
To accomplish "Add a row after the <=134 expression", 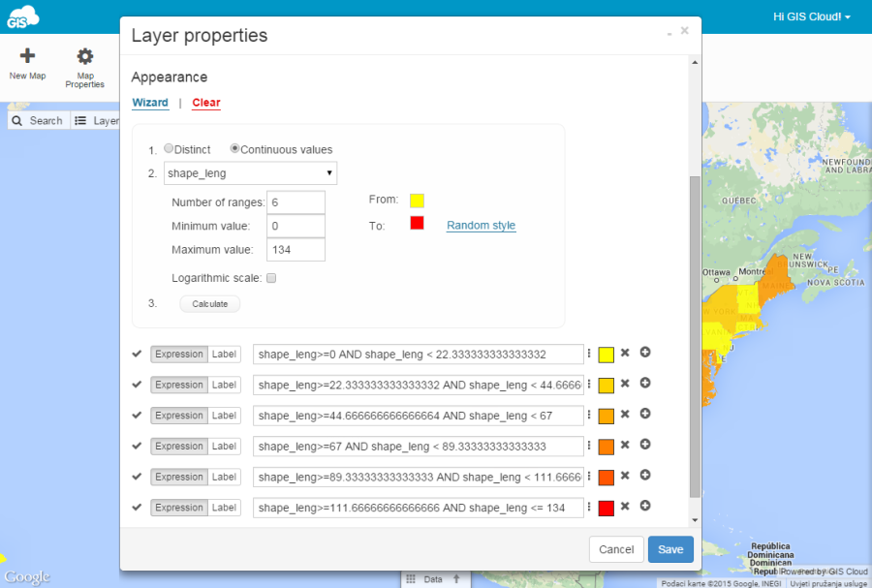I will click(x=645, y=506).
